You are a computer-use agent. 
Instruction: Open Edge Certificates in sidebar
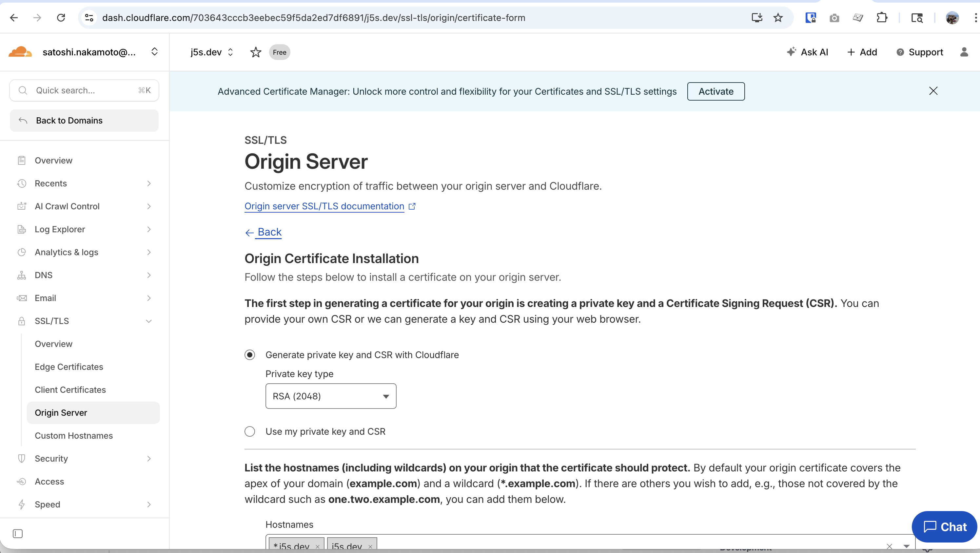(69, 367)
